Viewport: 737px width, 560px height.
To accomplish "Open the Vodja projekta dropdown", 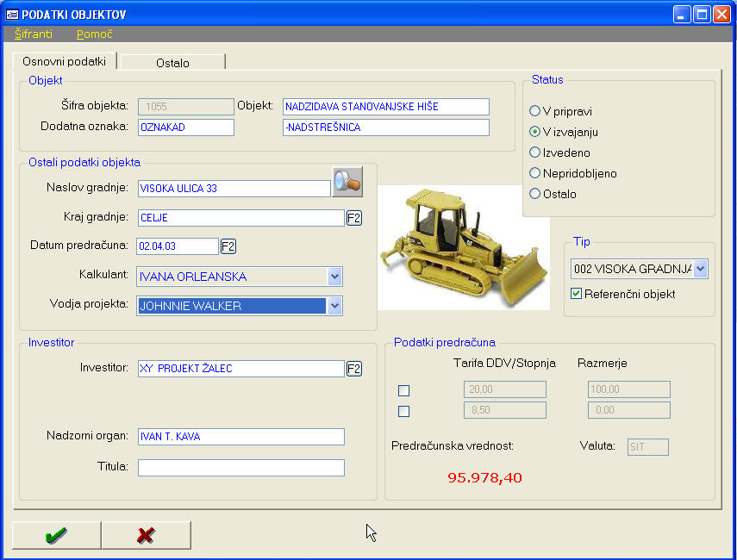I will click(x=334, y=306).
